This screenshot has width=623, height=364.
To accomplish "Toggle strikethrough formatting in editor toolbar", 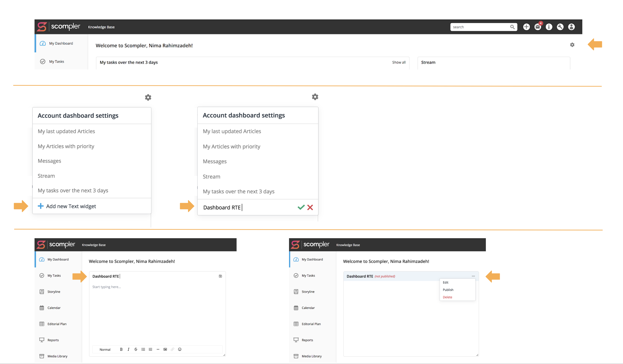I will tap(136, 349).
